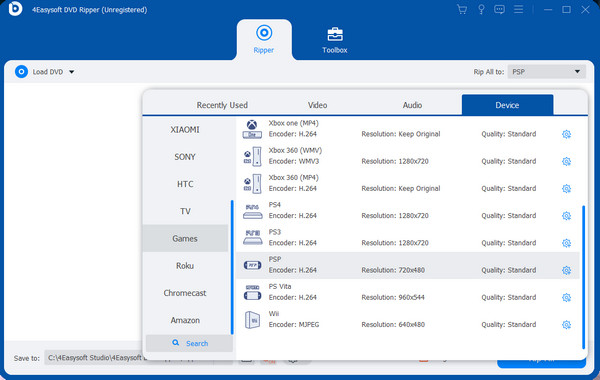Screen dimensions: 600x380
Task: Click Resolution: 960x544 text
Action: pos(393,297)
